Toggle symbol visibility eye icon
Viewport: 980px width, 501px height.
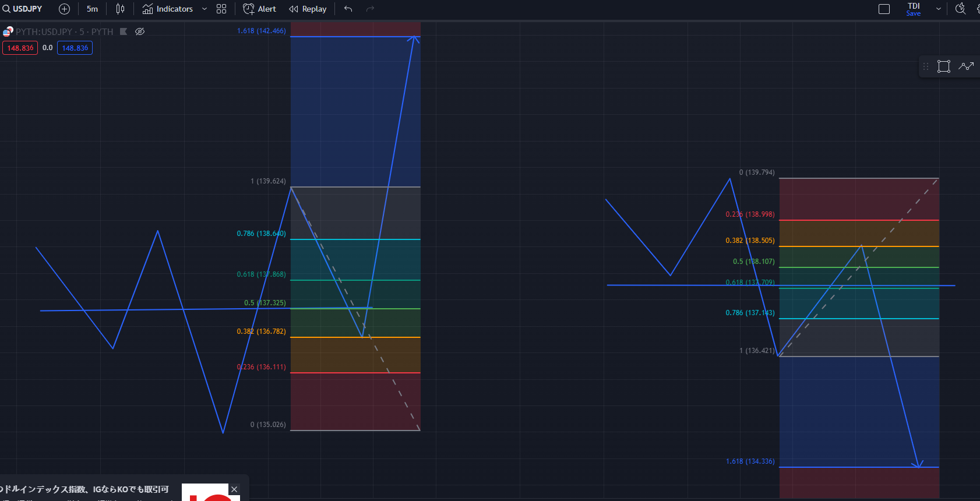point(140,31)
